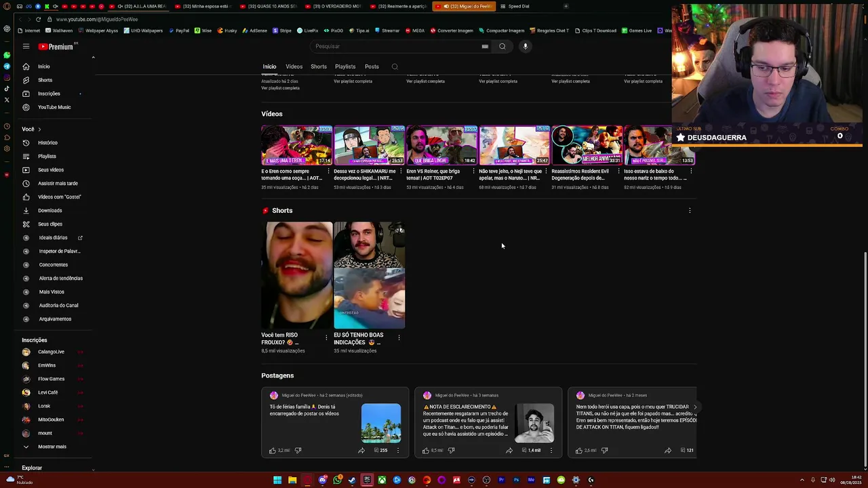Open Seus clipes
Image resolution: width=868 pixels, height=488 pixels.
coord(50,224)
